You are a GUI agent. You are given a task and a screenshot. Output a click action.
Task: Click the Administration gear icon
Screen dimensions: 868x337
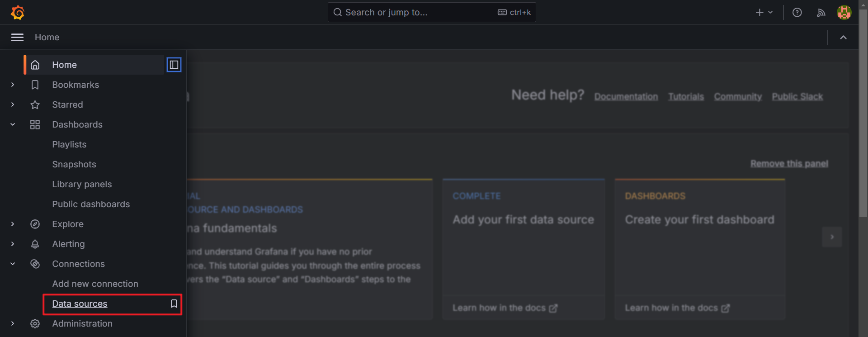click(35, 323)
